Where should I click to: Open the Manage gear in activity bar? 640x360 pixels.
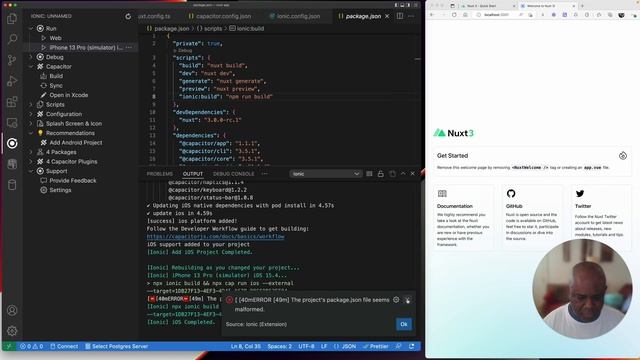tap(12, 331)
